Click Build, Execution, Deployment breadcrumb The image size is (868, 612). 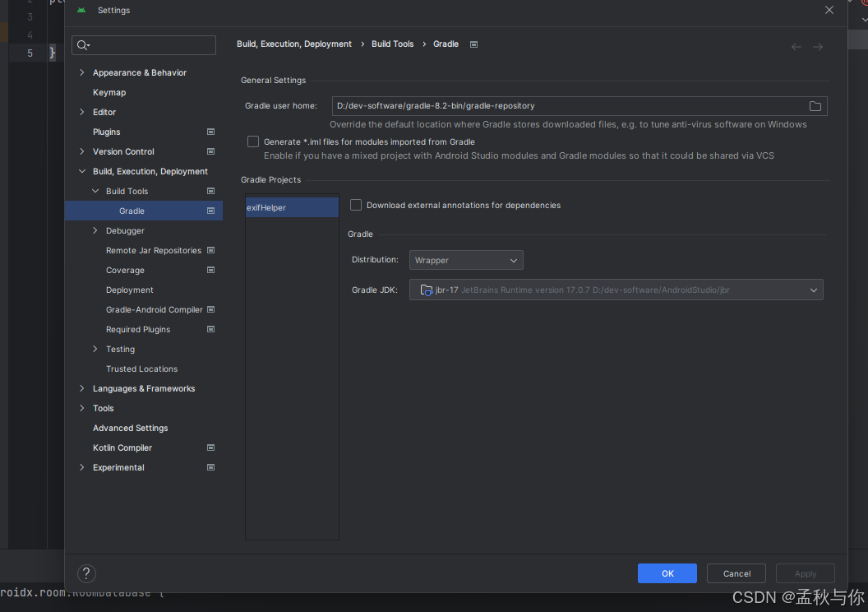(x=294, y=44)
